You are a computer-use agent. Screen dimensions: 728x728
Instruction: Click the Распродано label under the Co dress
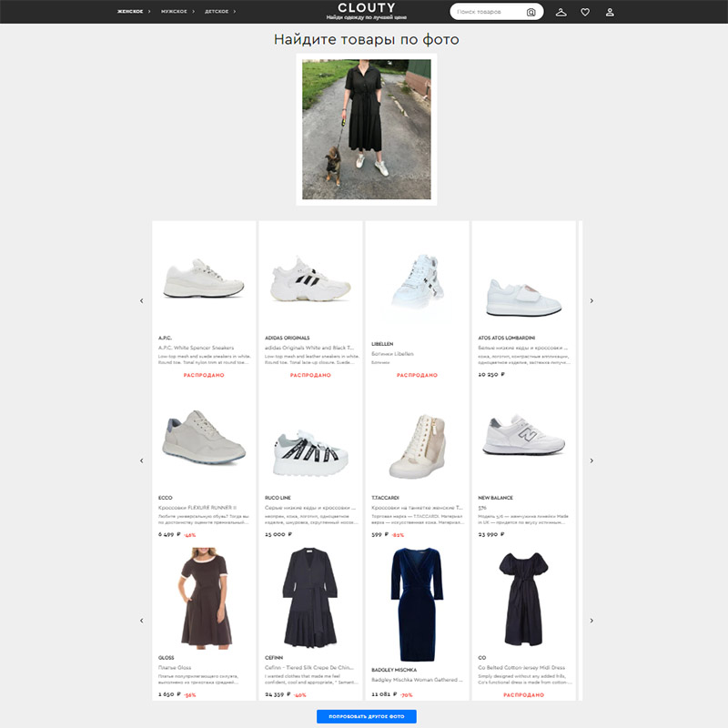[524, 695]
